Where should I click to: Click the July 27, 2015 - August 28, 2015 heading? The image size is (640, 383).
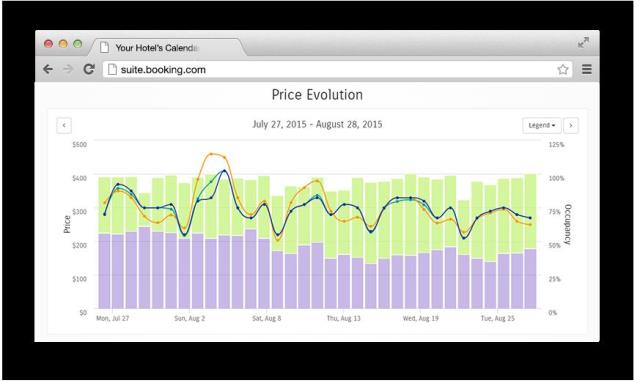click(317, 124)
